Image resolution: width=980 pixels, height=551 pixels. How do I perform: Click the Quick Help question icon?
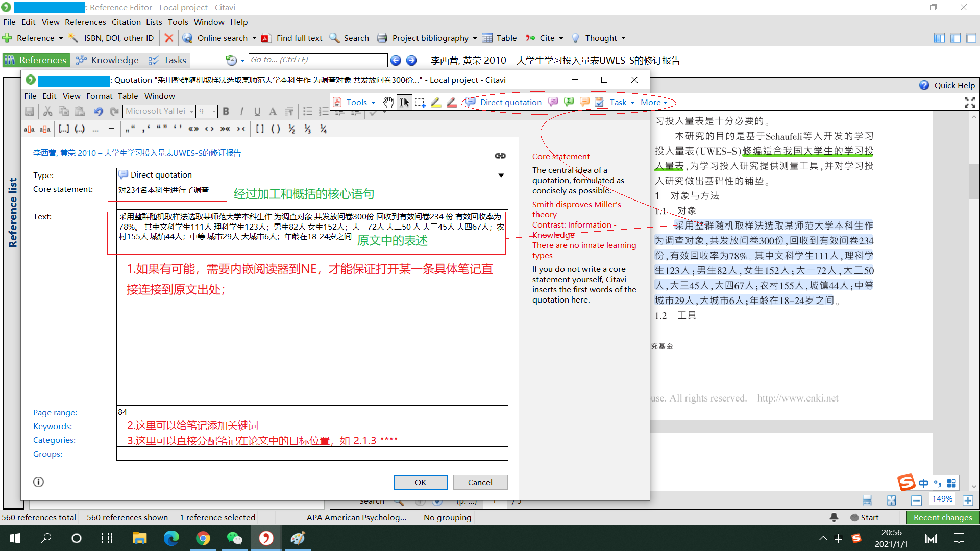tap(924, 85)
